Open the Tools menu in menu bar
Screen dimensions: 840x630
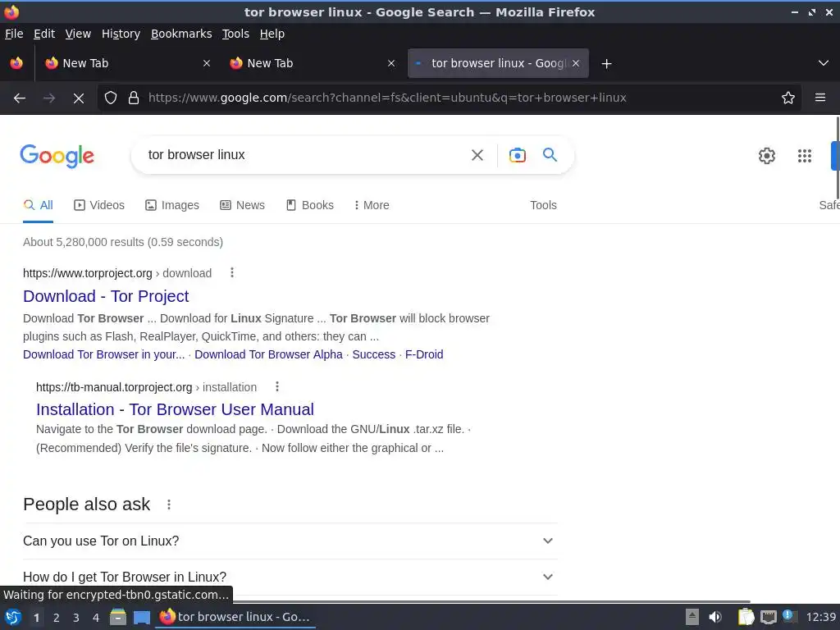(235, 34)
